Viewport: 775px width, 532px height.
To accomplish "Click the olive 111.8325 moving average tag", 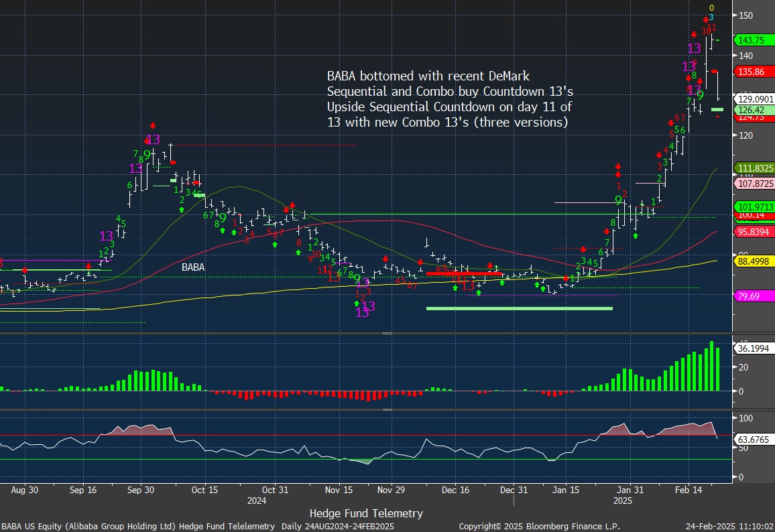I will coord(756,168).
